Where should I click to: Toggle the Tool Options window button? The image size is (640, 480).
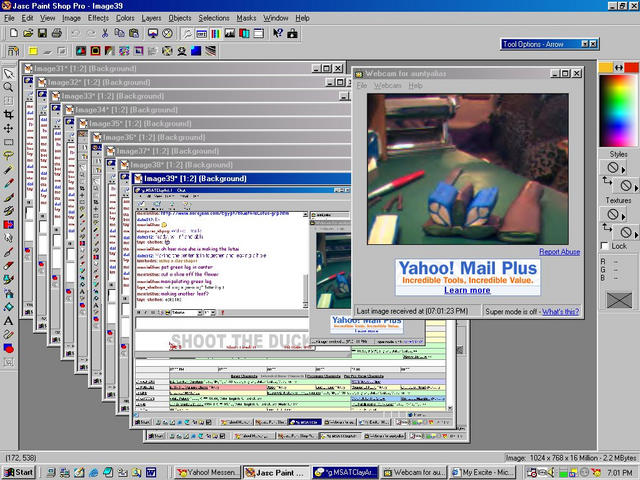click(202, 33)
